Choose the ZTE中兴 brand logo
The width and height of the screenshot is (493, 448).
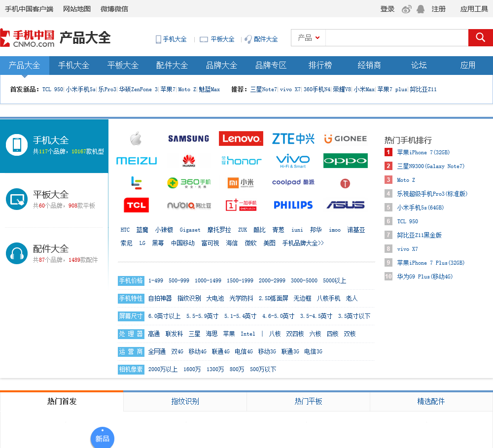(293, 138)
